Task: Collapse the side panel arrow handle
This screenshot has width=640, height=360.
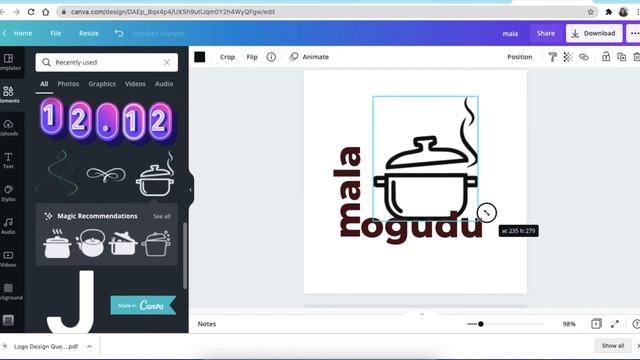Action: point(190,190)
